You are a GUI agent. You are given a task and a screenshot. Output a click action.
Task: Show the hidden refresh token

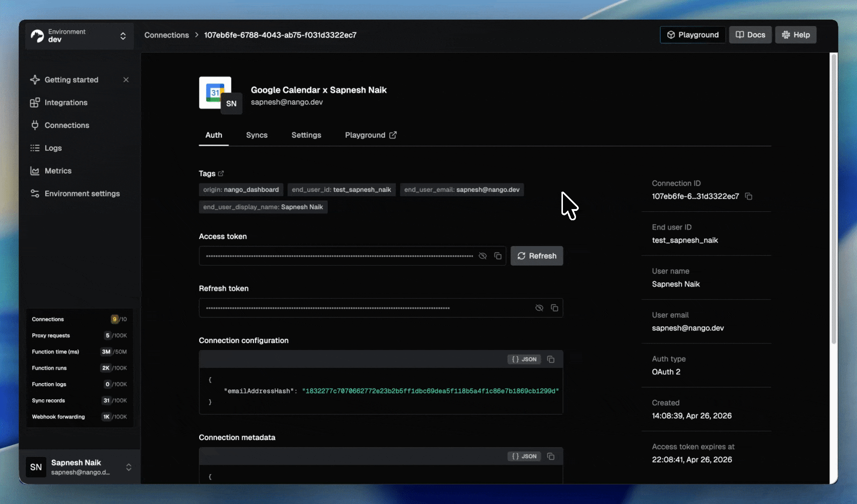pos(539,308)
